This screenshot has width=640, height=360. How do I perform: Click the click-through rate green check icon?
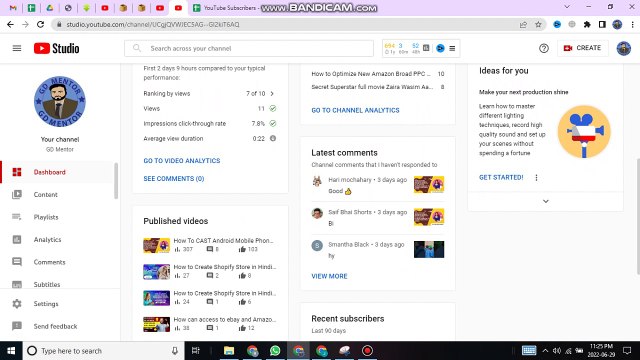(x=273, y=123)
